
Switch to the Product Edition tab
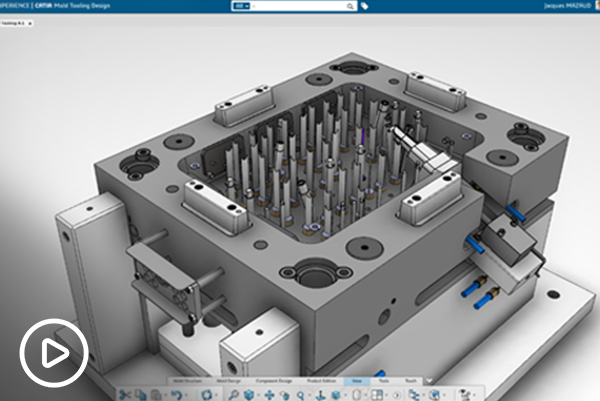click(x=323, y=381)
